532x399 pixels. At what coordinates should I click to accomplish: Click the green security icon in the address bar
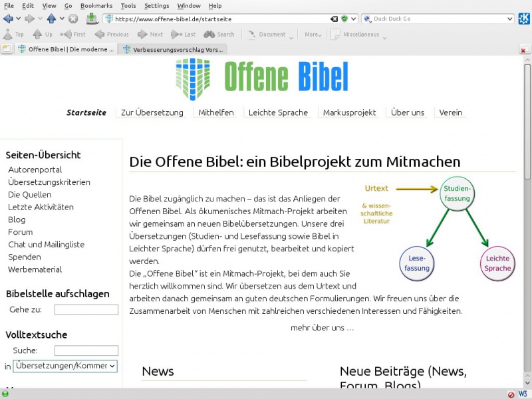tap(344, 19)
